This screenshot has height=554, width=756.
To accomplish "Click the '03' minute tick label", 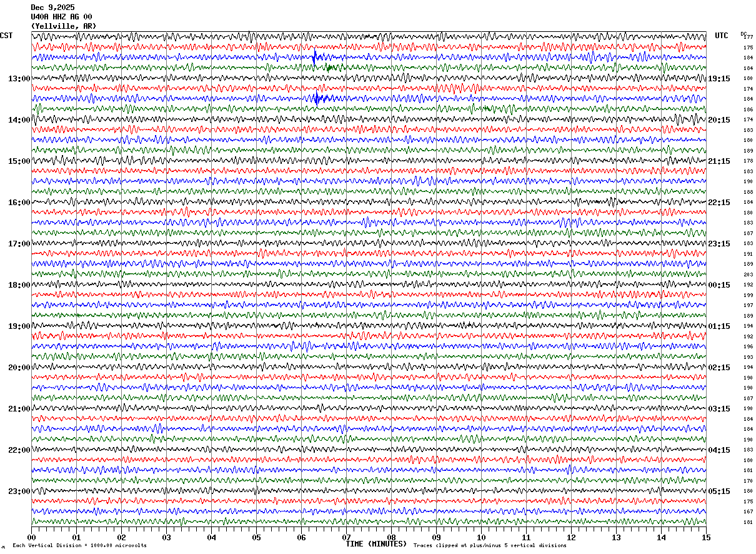I will [x=166, y=538].
